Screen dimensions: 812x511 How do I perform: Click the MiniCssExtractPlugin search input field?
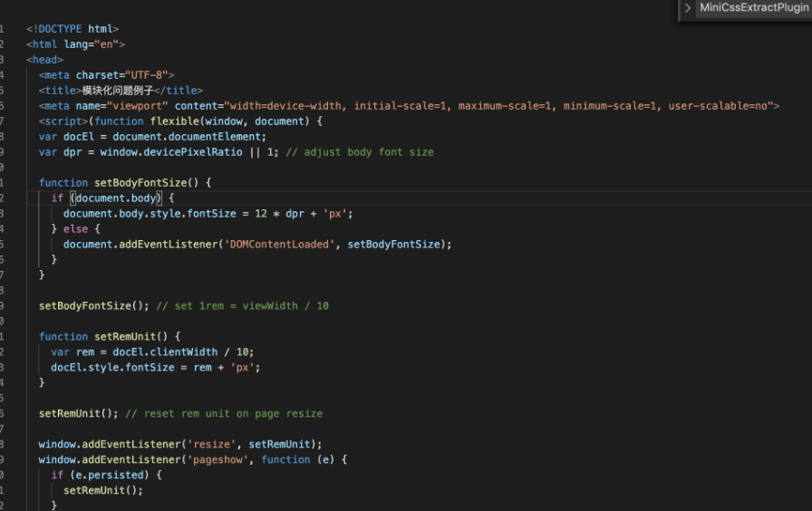click(x=753, y=8)
